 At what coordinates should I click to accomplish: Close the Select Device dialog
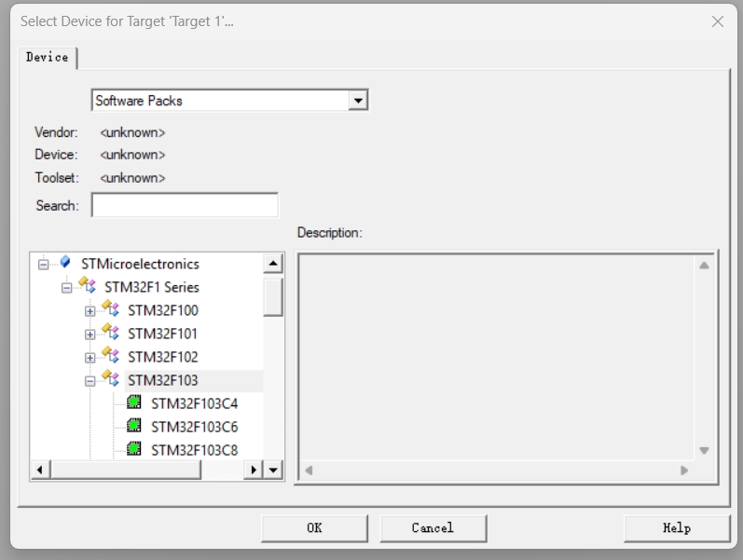(718, 21)
